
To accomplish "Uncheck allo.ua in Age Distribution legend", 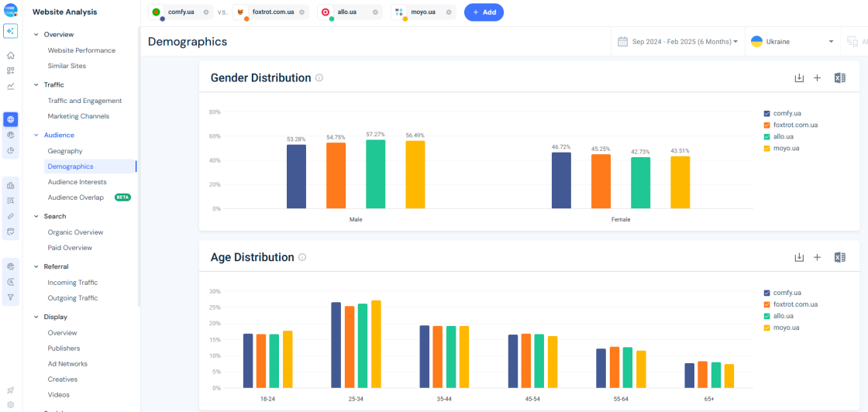I will pyautogui.click(x=766, y=316).
